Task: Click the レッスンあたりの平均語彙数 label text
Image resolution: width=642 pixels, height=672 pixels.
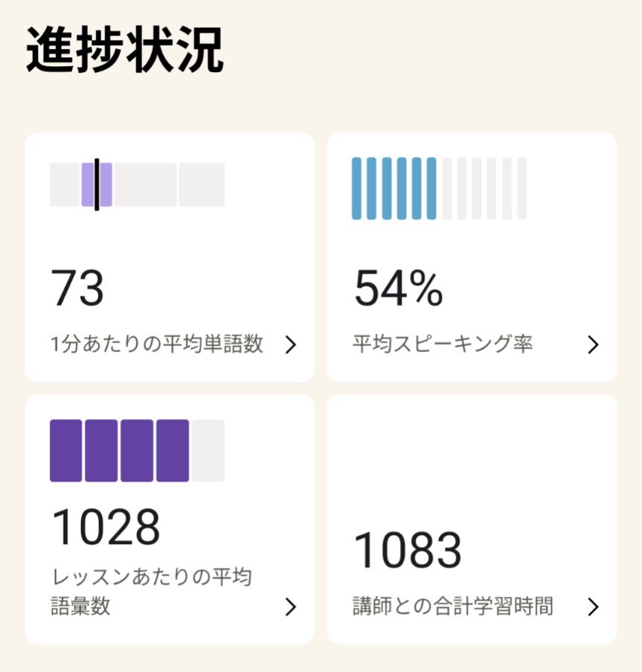Action: tap(152, 592)
